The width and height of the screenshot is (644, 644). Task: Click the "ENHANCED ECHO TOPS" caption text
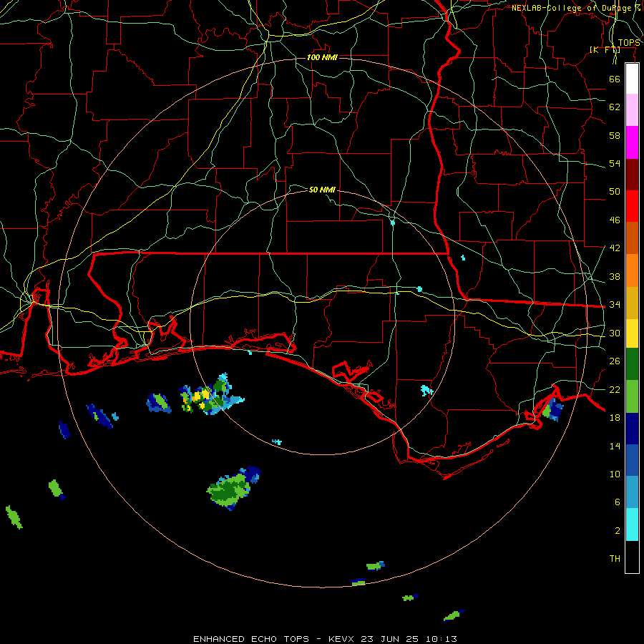tap(251, 639)
